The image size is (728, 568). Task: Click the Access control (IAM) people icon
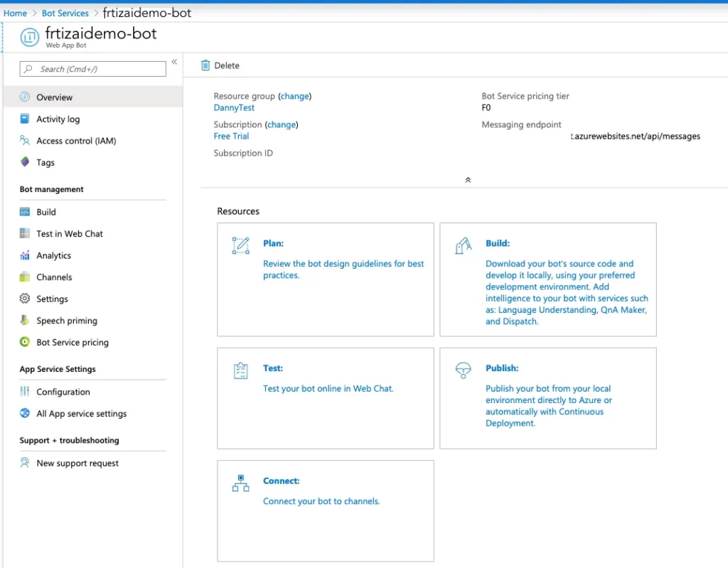[x=25, y=140]
